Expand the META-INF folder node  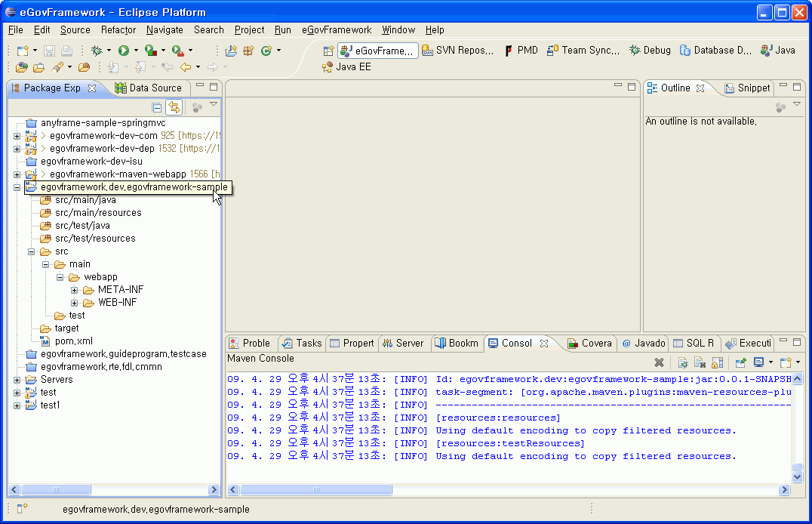coord(75,290)
